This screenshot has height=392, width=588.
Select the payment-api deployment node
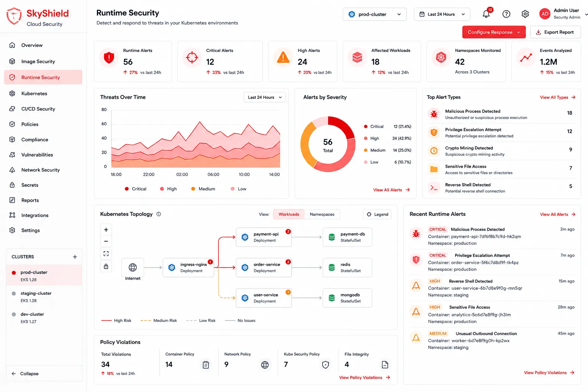click(x=264, y=237)
